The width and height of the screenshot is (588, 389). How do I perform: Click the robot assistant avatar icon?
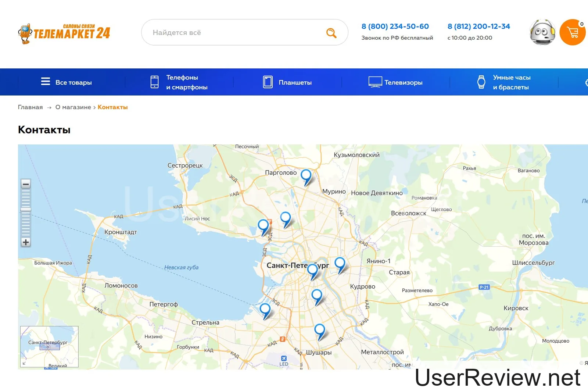point(542,32)
